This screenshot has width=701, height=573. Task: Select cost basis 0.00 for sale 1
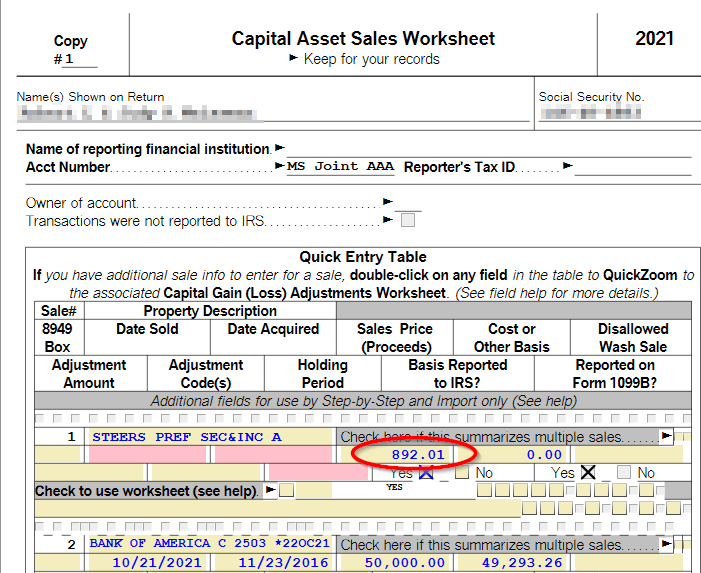(x=512, y=455)
